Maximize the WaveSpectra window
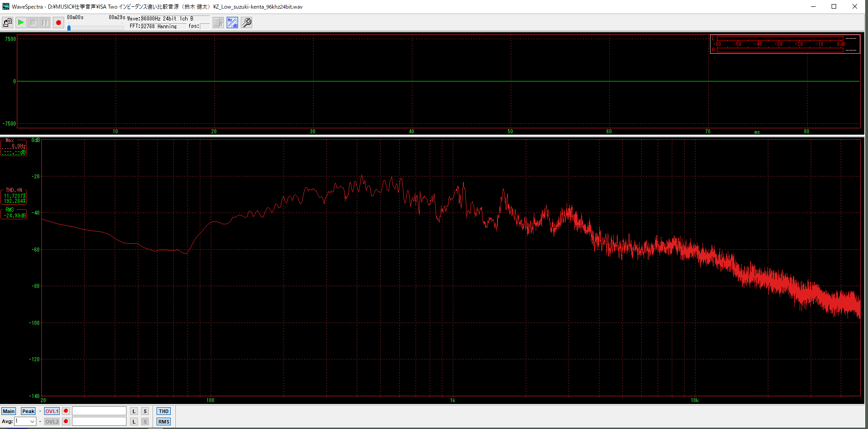Viewport: 868px width, 429px height. [x=834, y=6]
